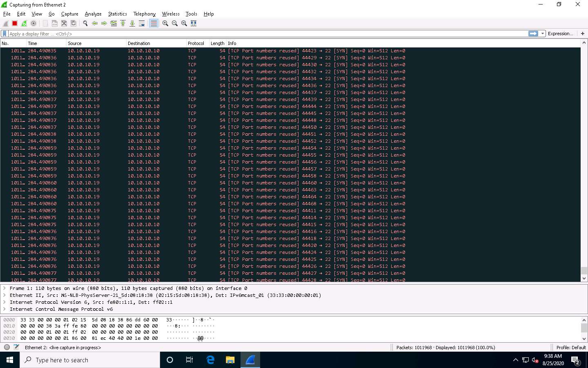Open the Edit menu
The width and height of the screenshot is (588, 368).
point(21,14)
